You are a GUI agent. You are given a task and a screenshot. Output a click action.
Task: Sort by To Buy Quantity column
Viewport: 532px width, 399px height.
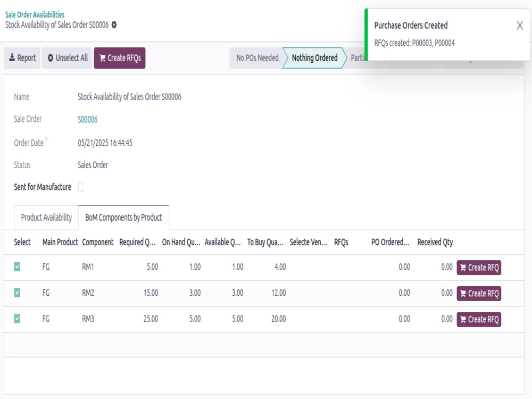coord(265,242)
